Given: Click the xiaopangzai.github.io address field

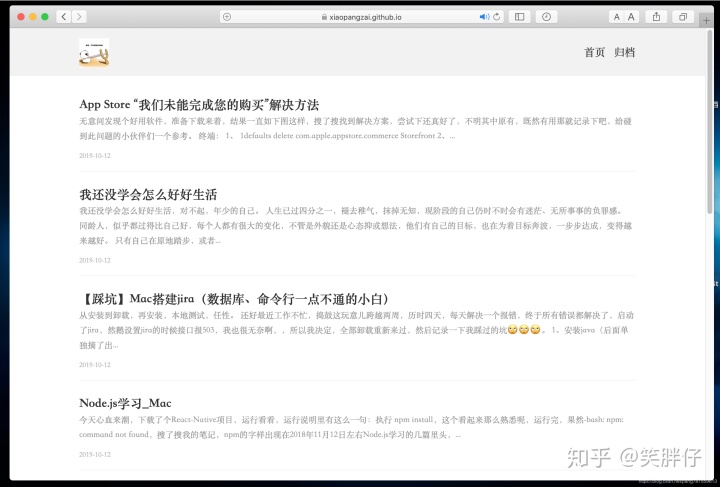Looking at the screenshot, I should pos(361,17).
